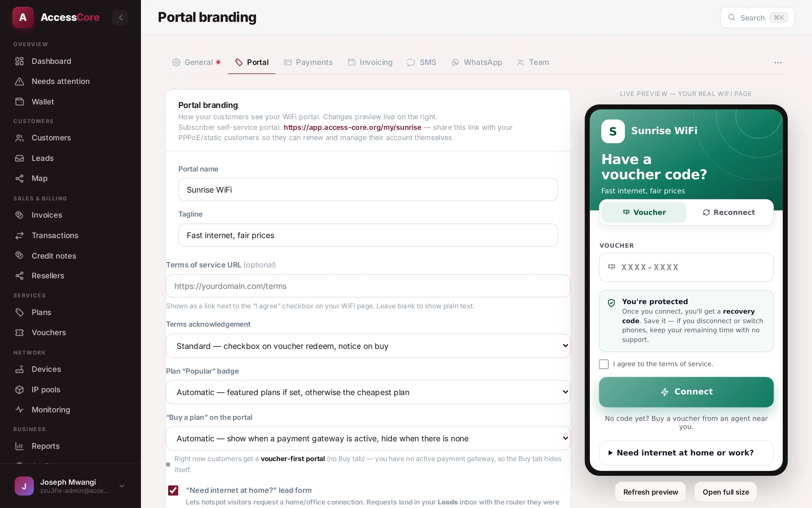Click the Needs attention warning triangle icon

[19, 81]
